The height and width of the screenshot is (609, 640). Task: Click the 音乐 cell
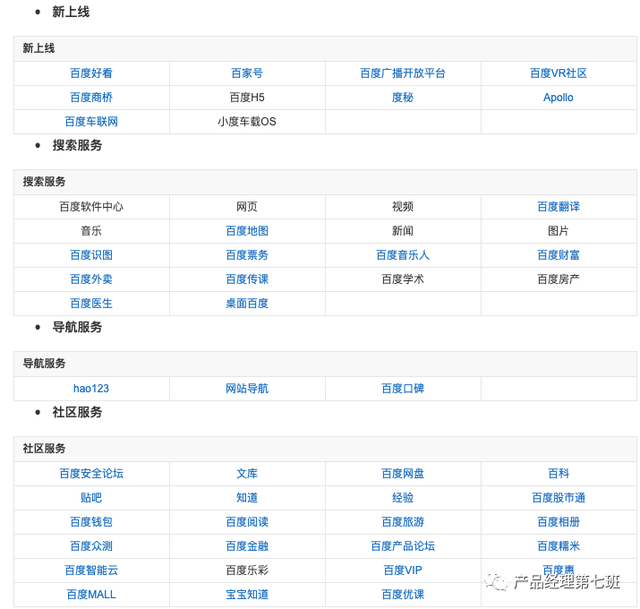[x=91, y=231]
